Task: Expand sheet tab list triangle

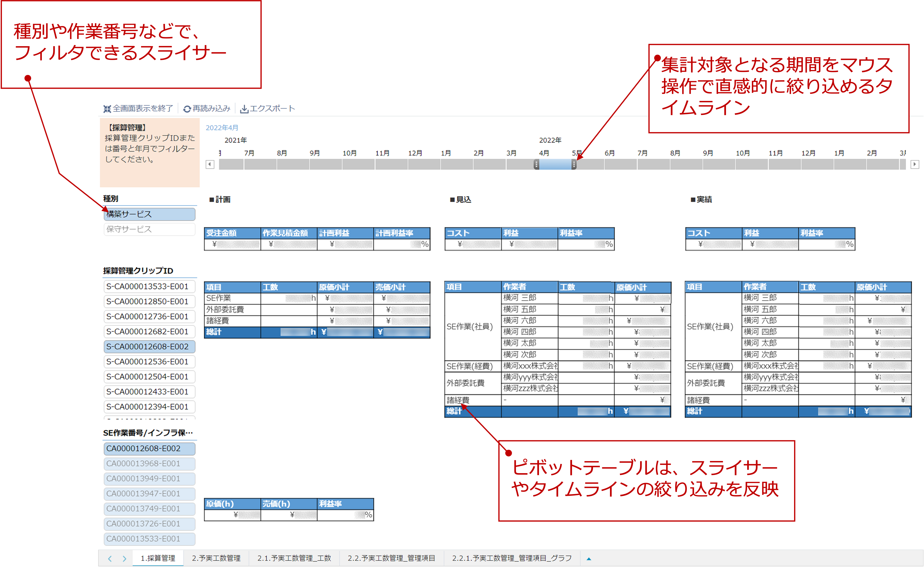Action: point(589,558)
